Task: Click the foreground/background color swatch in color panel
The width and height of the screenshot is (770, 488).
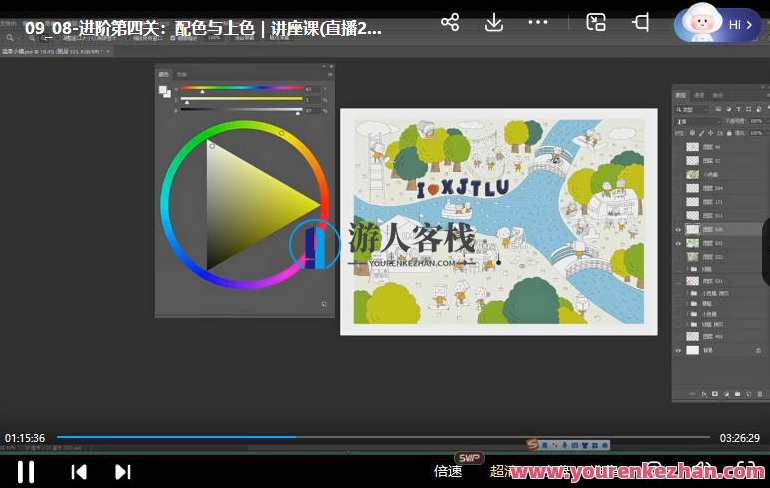Action: pyautogui.click(x=164, y=91)
